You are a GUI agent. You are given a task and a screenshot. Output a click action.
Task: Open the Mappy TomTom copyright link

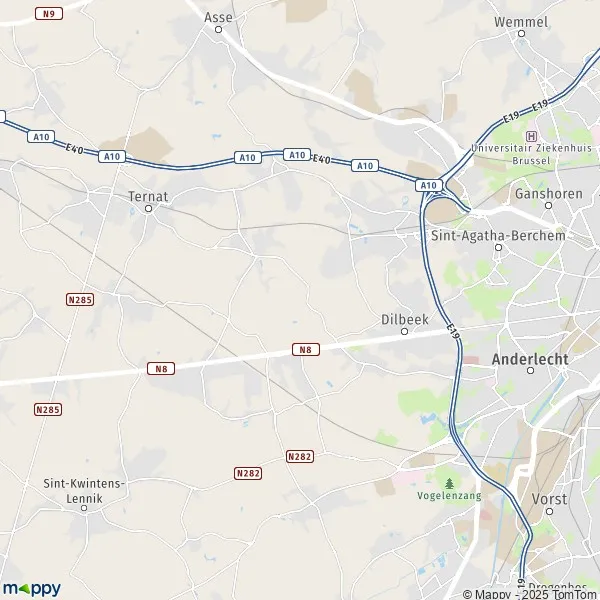coord(531,595)
